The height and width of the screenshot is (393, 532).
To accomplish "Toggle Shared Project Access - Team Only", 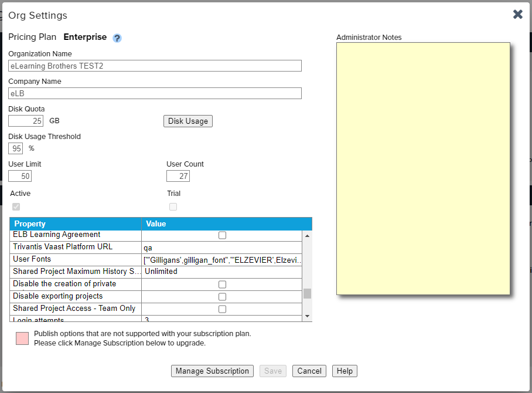I will [222, 309].
